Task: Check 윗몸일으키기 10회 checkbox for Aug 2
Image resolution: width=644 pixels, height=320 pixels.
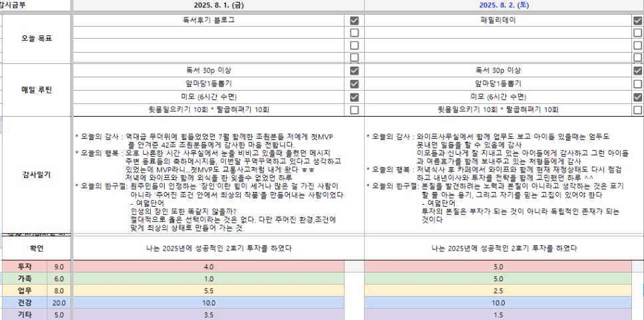Action: click(x=637, y=110)
